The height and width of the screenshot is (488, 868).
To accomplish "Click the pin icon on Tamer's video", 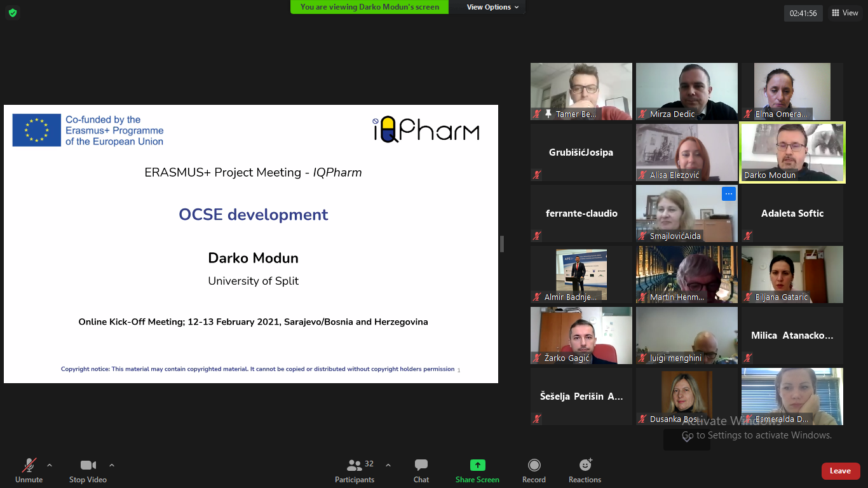I will click(548, 114).
